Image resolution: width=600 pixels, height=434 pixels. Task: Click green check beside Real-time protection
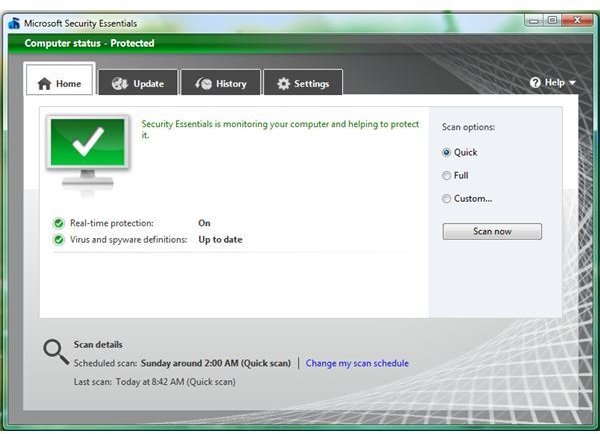point(59,223)
